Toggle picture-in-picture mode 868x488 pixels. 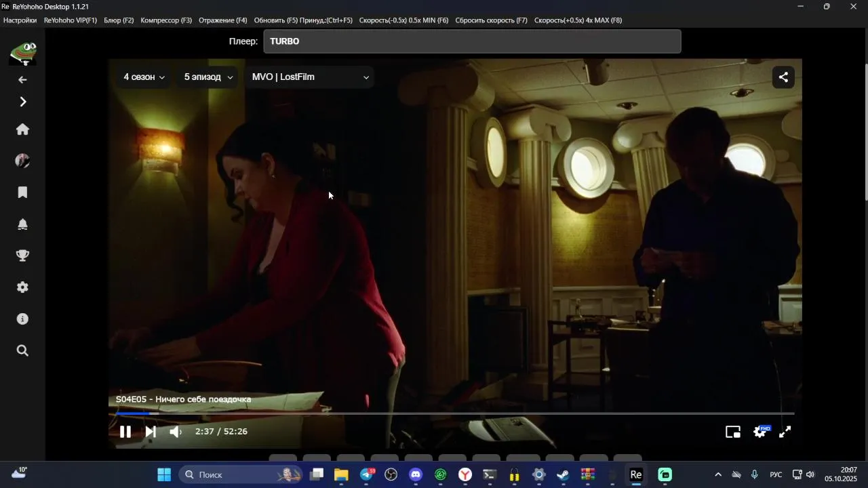(733, 432)
